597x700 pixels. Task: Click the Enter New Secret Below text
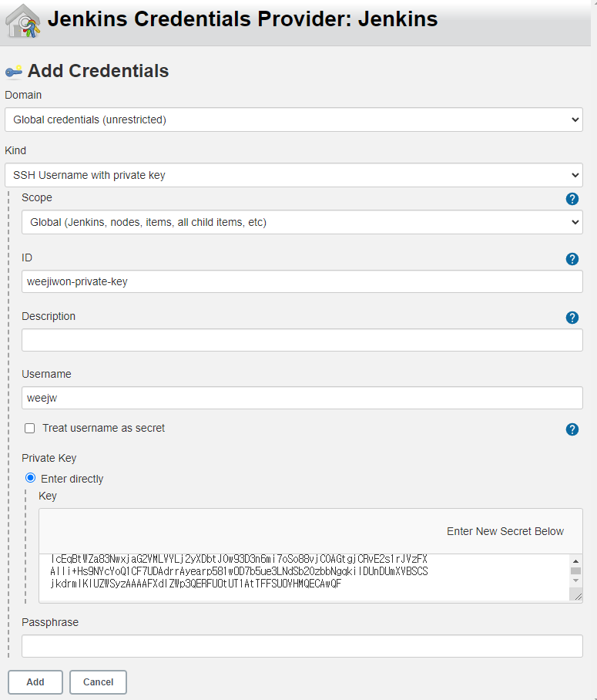coord(505,531)
